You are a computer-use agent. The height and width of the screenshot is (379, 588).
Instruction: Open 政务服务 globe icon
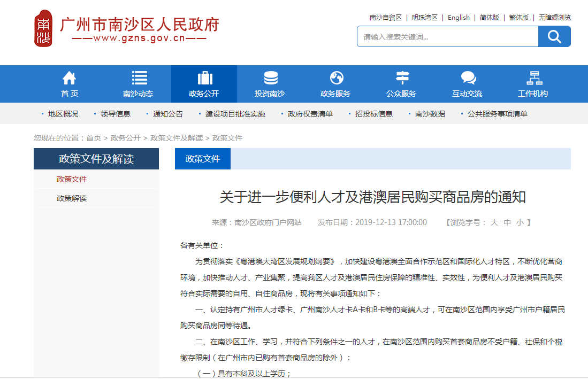[337, 78]
